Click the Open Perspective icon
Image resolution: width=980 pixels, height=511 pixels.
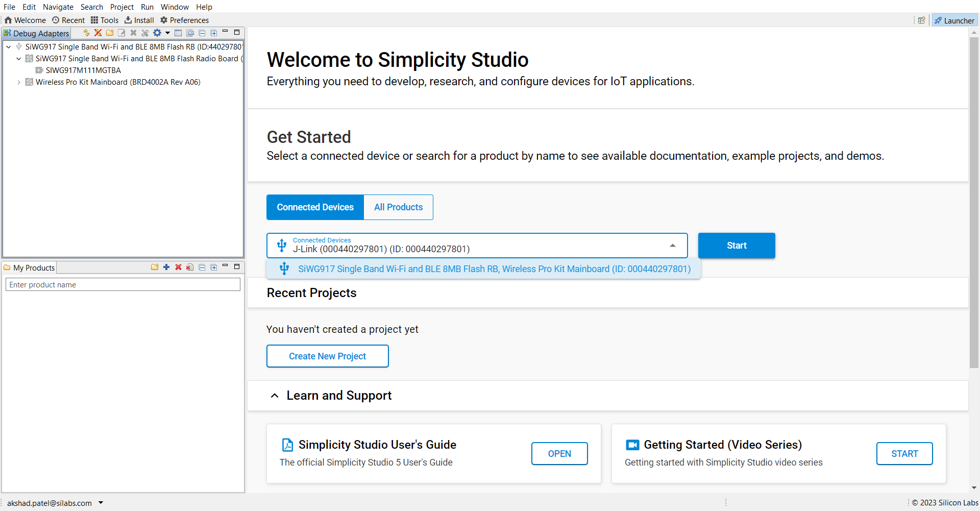921,20
